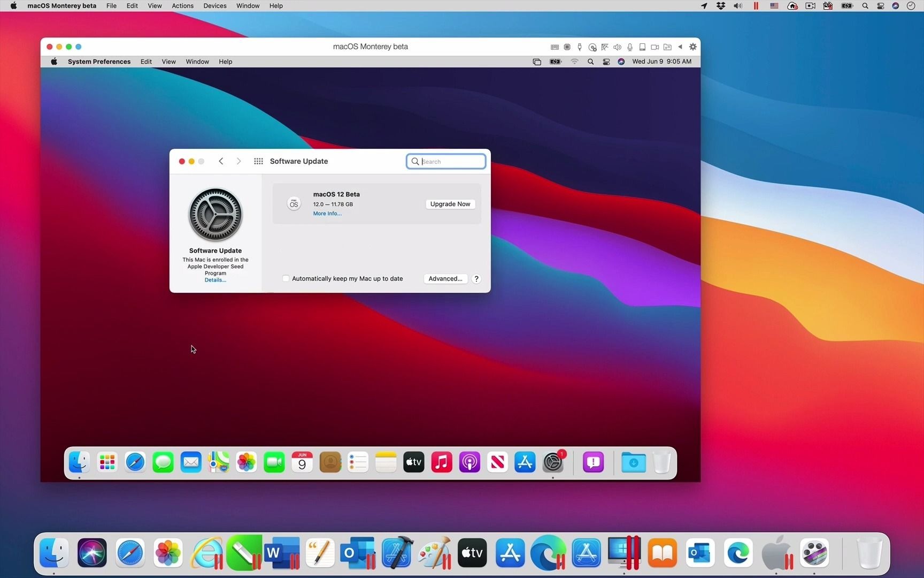
Task: Open the VM's Window menu
Action: [x=197, y=62]
